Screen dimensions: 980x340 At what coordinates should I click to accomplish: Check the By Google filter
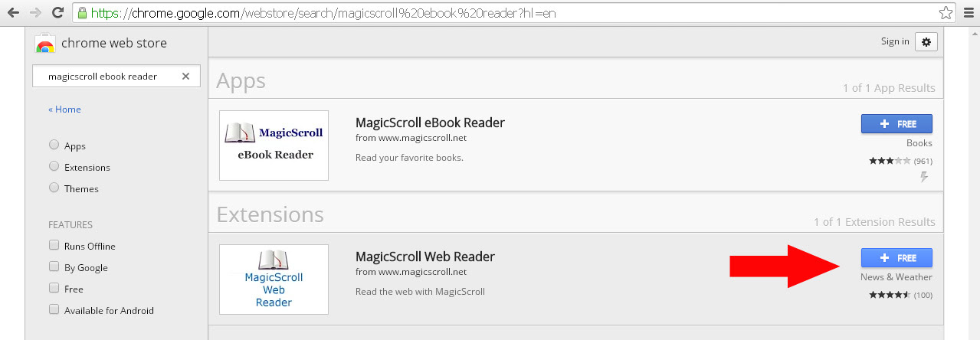[54, 267]
